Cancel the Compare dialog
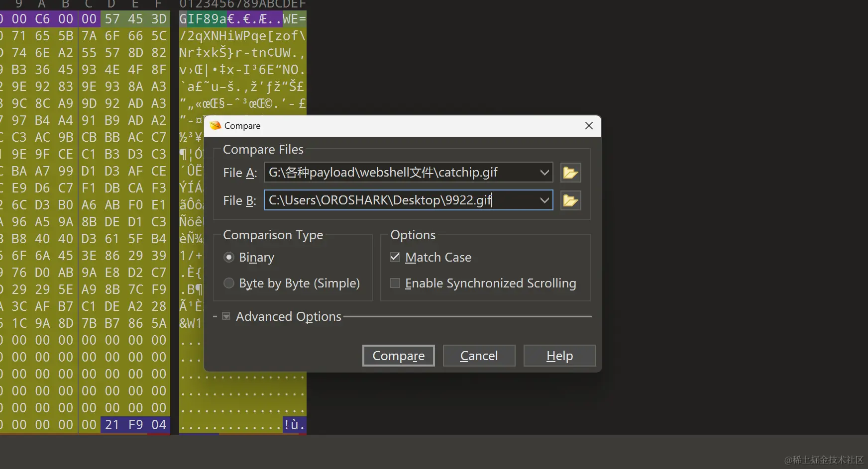 coord(479,356)
